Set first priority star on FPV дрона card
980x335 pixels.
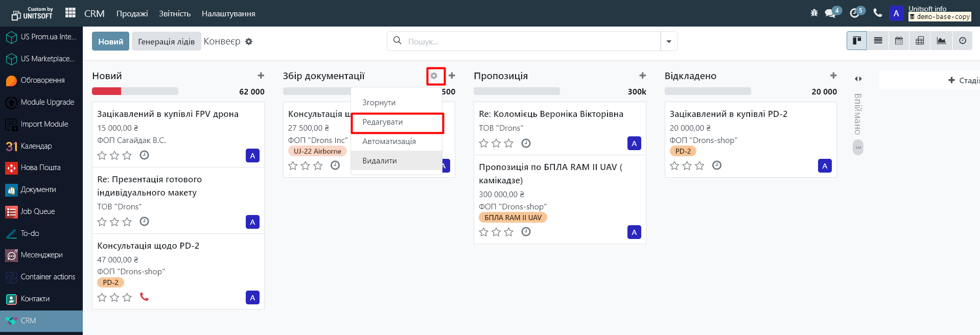(x=102, y=155)
